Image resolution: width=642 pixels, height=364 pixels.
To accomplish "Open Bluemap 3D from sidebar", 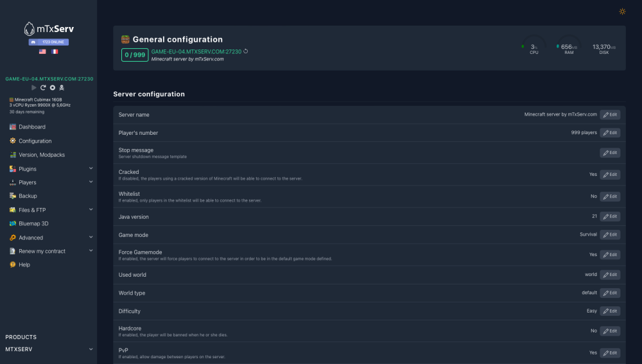I will [x=33, y=223].
